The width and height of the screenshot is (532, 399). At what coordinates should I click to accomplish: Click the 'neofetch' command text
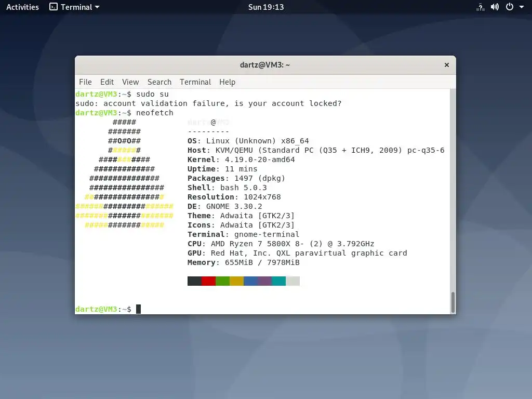[155, 113]
